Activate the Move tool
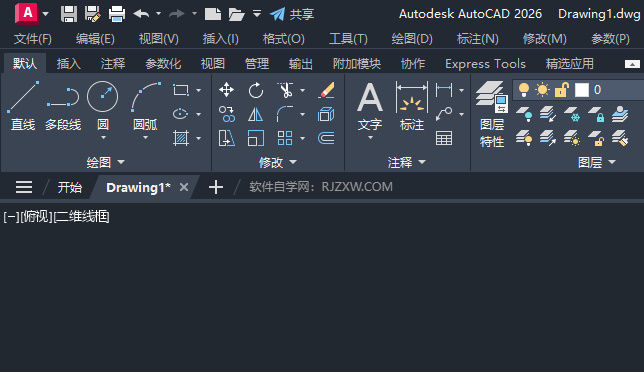Viewport: 644px width, 372px height. point(226,90)
